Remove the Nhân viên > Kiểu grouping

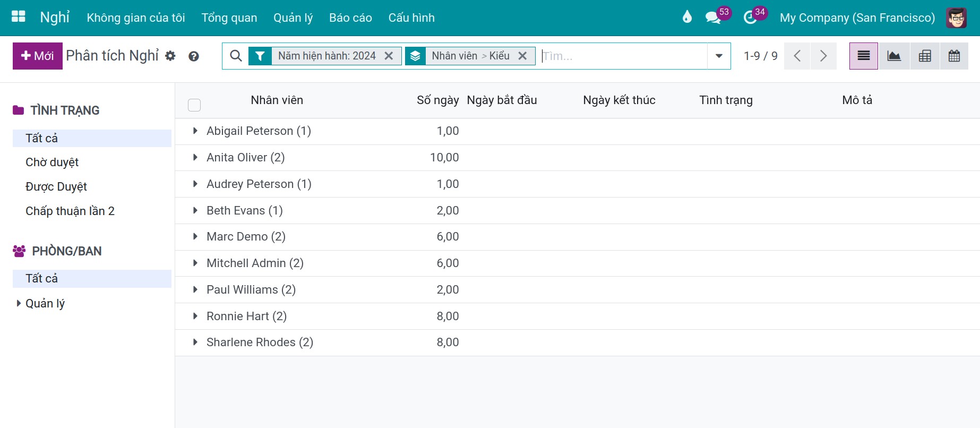pyautogui.click(x=522, y=56)
